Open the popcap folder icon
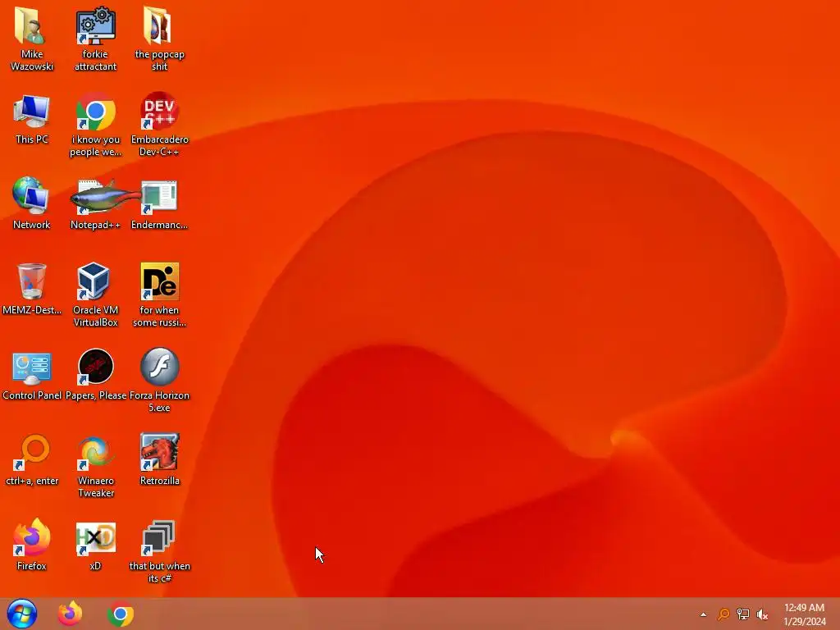This screenshot has width=840, height=630. tap(159, 25)
